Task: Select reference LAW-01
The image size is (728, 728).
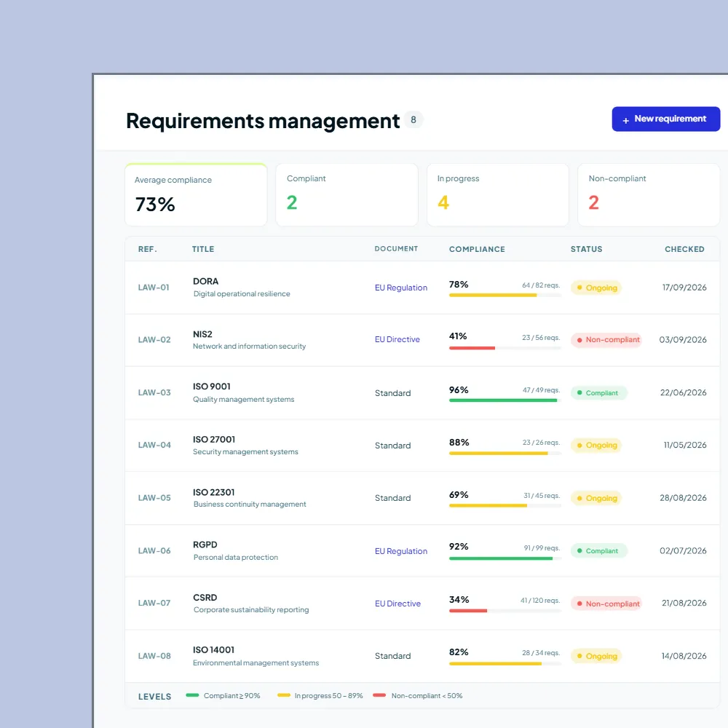Action: [x=154, y=288]
